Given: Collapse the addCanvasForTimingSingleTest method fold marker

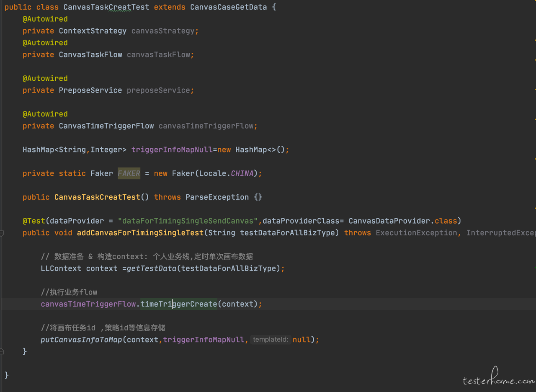Looking at the screenshot, I should [x=2, y=233].
